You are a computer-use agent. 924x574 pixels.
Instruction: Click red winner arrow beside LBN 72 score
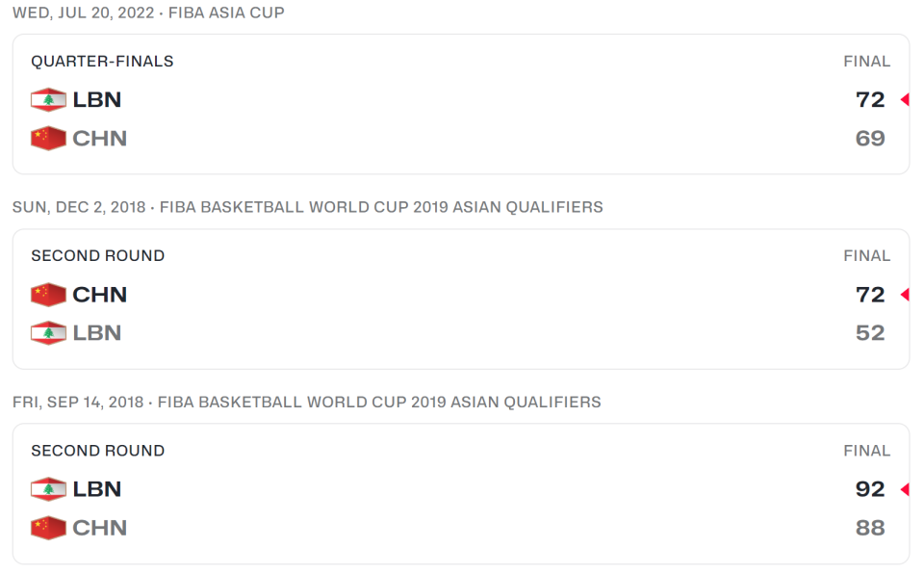(905, 100)
